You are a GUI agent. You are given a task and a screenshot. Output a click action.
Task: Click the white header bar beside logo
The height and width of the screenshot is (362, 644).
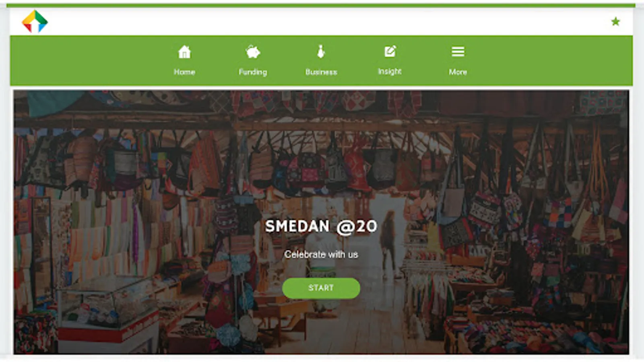pos(322,21)
